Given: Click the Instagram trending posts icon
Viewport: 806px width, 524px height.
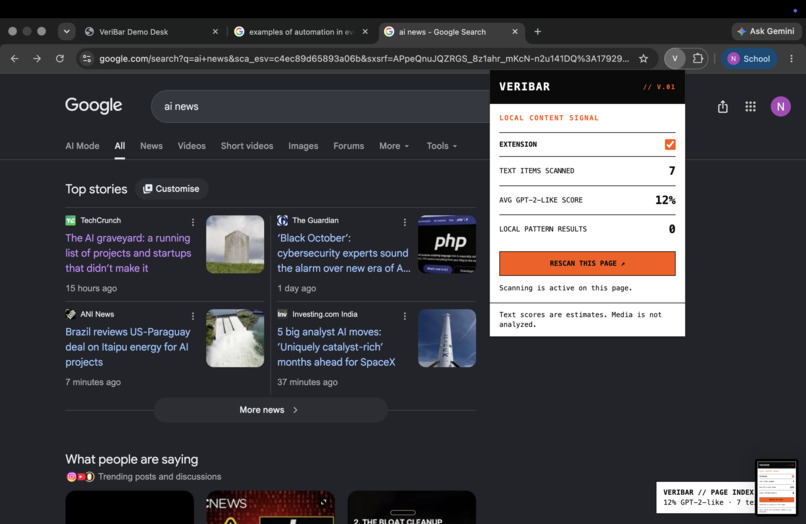Looking at the screenshot, I should (71, 477).
